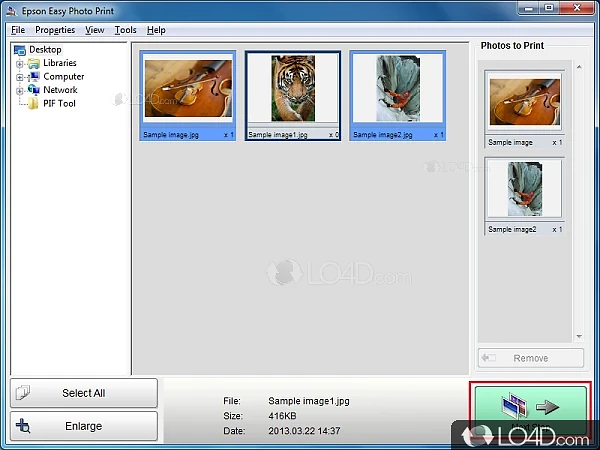This screenshot has height=450, width=600.
Task: Open the File menu
Action: tap(18, 30)
